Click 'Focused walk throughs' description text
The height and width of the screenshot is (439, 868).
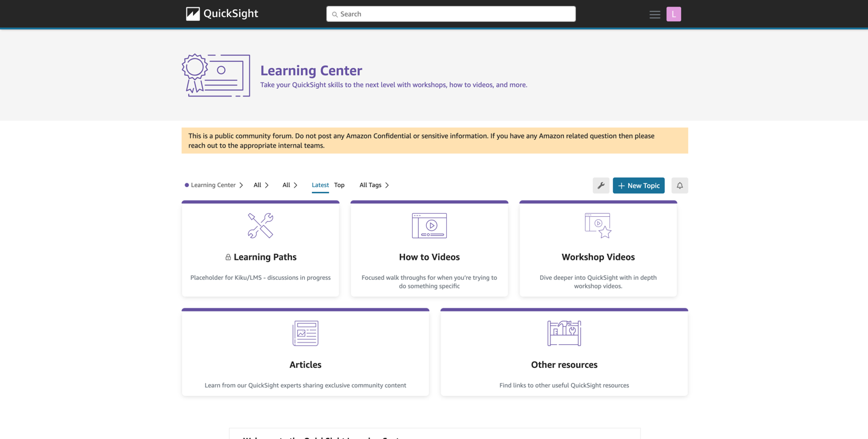coord(429,282)
